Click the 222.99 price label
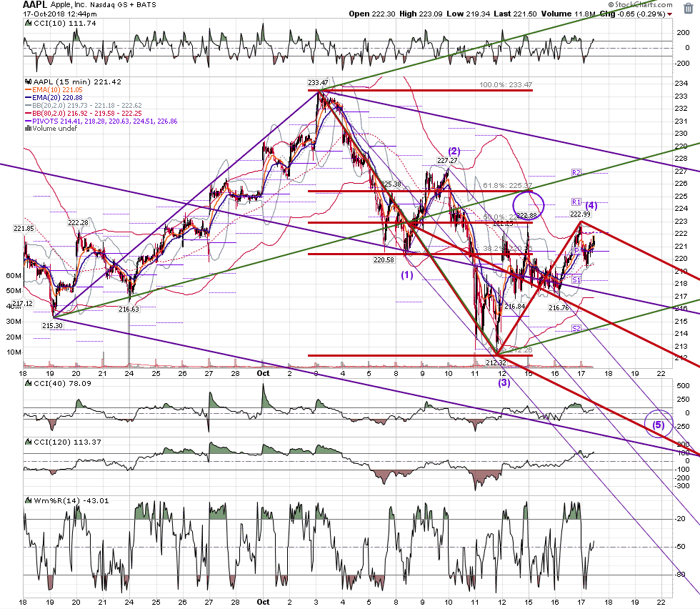This screenshot has height=609, width=700. tap(580, 214)
